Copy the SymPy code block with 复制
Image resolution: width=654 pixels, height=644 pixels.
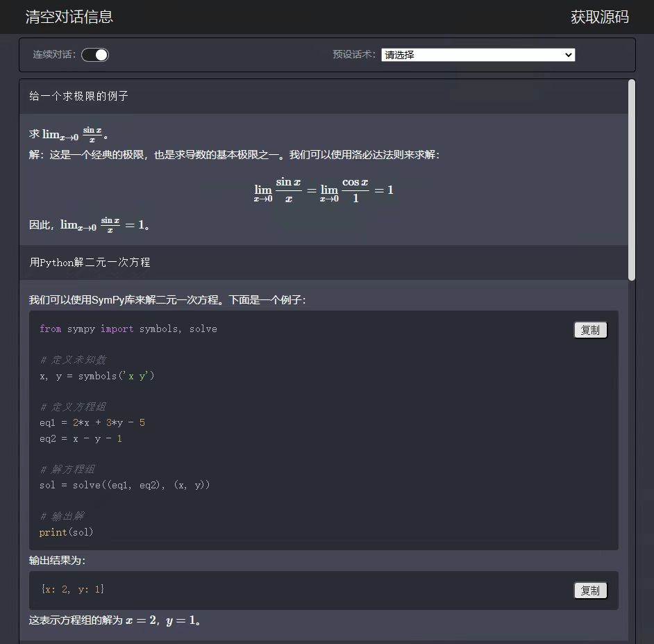tap(590, 330)
